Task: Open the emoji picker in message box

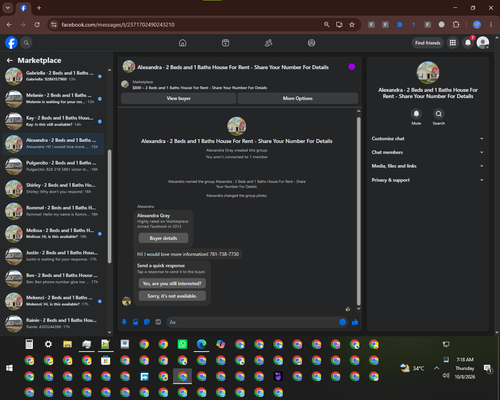Action: coord(342,322)
